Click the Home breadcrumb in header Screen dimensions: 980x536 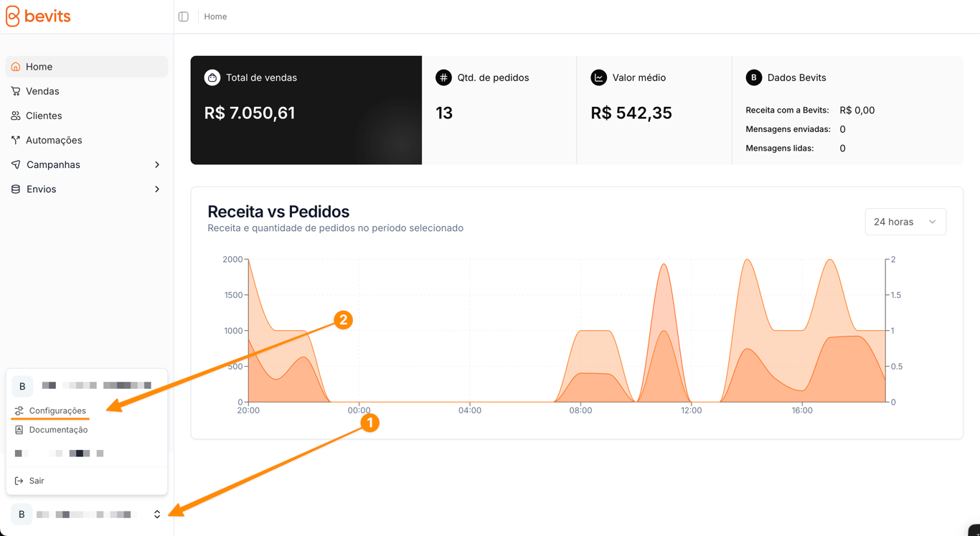[215, 17]
